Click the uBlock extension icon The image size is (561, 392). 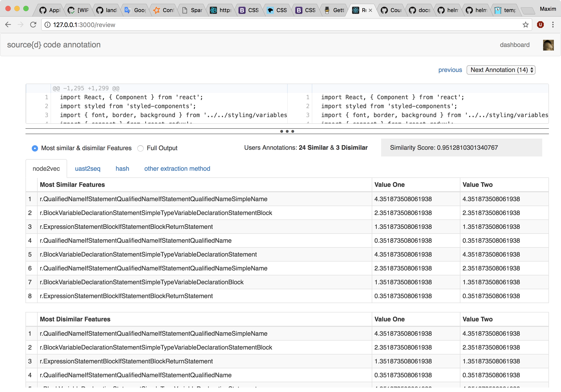pyautogui.click(x=540, y=25)
